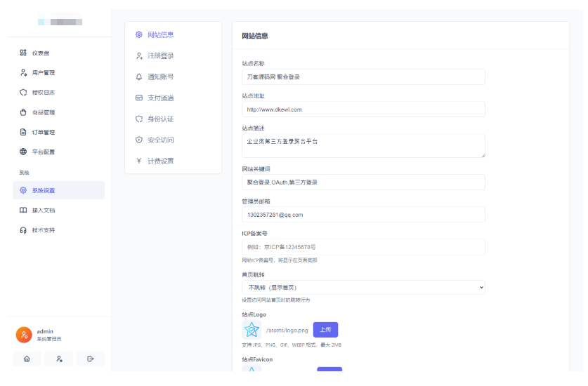588x386 pixels.
Task: Click the star logo thumbnail under 站点Logo
Action: click(251, 330)
